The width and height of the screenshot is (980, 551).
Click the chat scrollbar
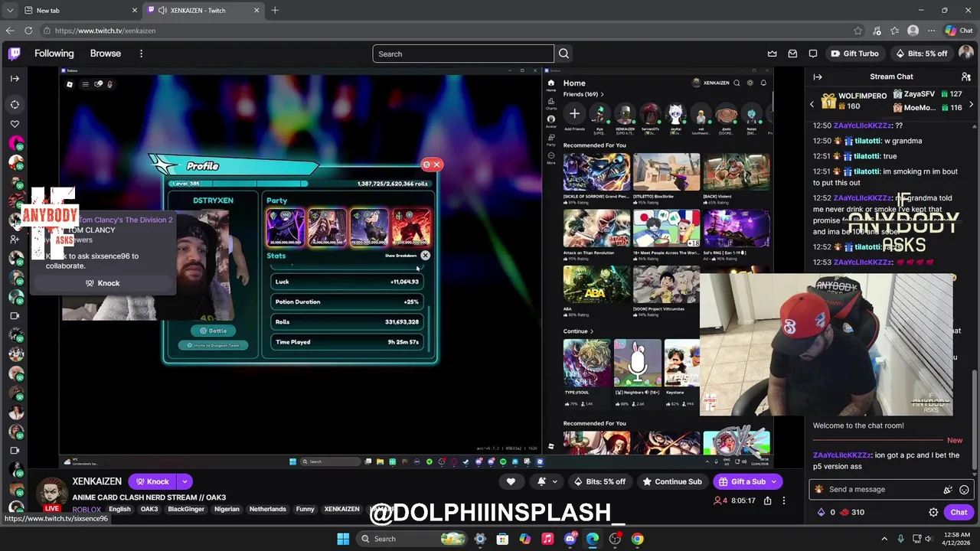pyautogui.click(x=974, y=419)
